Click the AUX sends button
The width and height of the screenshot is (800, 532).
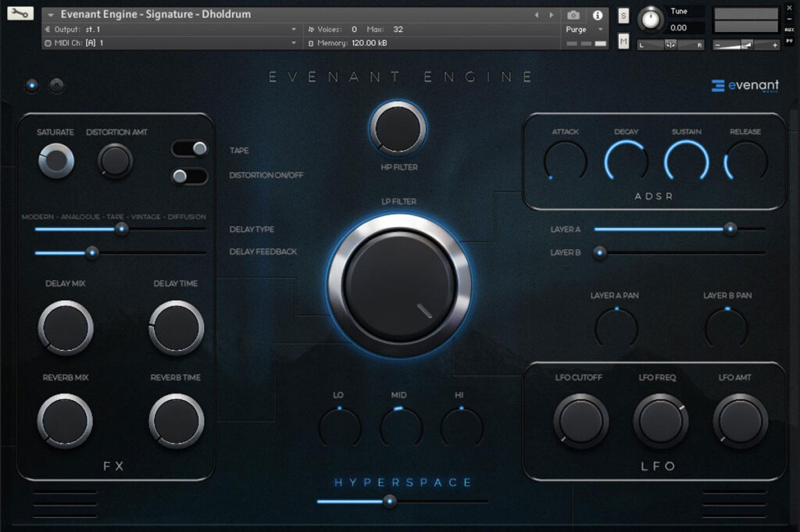coord(789,30)
